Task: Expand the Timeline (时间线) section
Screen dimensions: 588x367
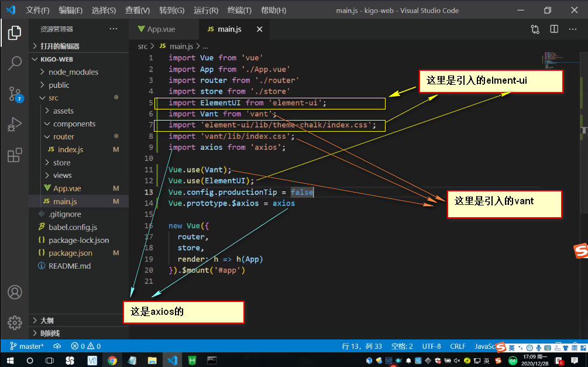Action: point(79,333)
